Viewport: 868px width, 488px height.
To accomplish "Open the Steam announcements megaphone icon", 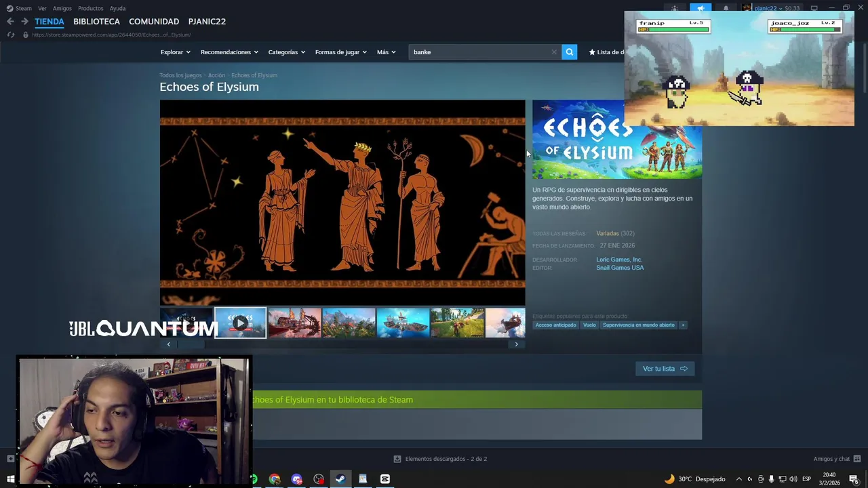I will click(701, 8).
